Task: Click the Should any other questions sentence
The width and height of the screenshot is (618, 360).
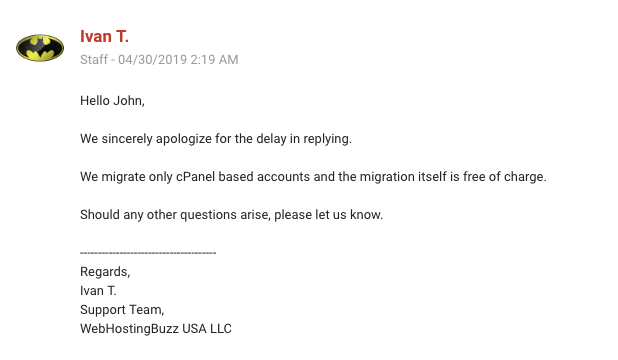Action: (231, 215)
